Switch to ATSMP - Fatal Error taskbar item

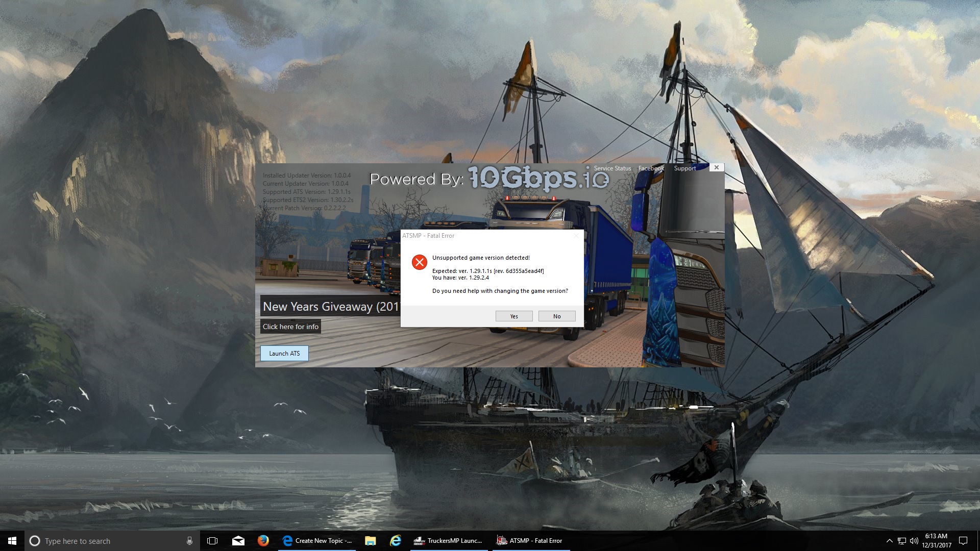530,541
